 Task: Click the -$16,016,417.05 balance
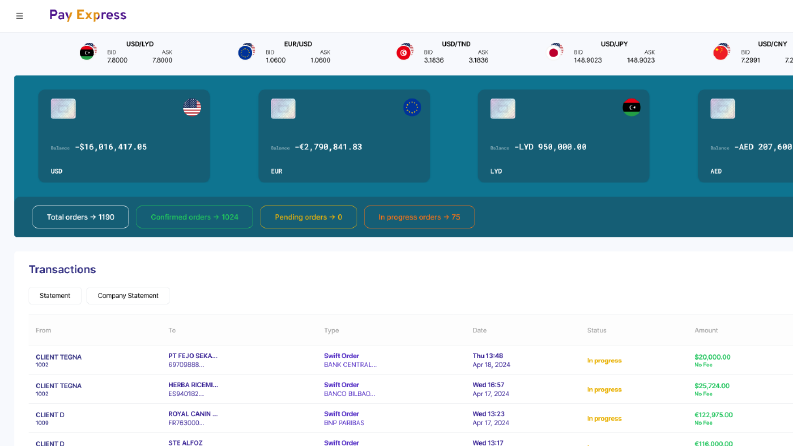click(x=111, y=147)
